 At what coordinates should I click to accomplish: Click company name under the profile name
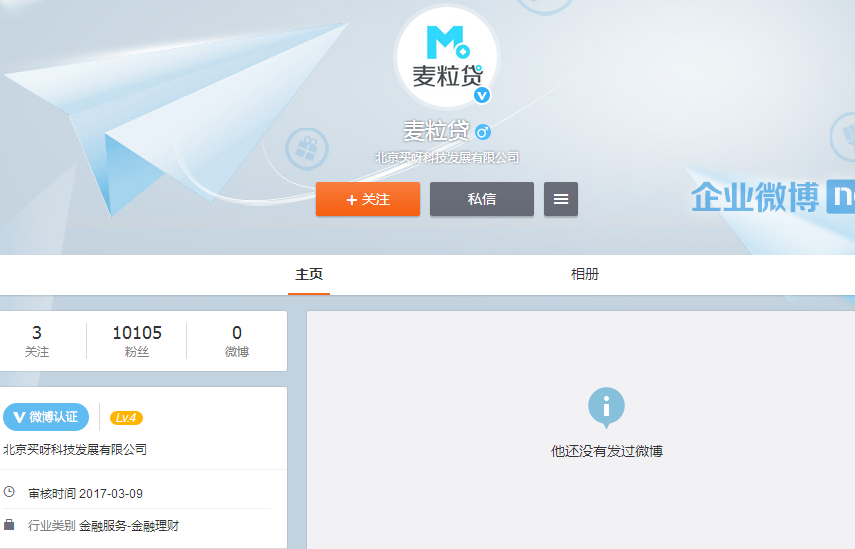(x=447, y=158)
